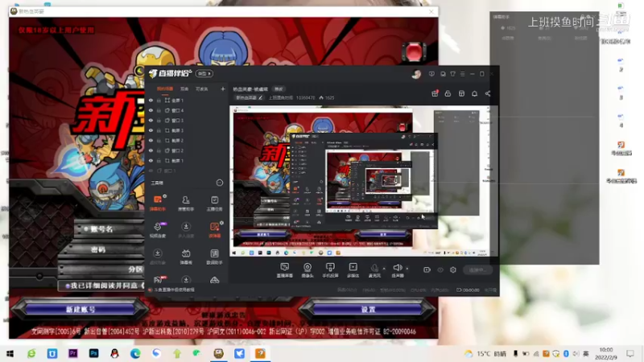Select the 窗口 2 source row
Screen dimensions: 644x362
[187, 150]
